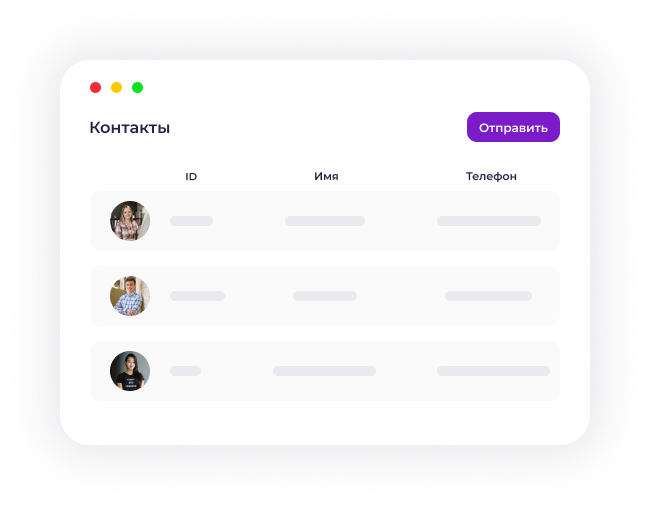Open avatar of blonde woman in plaid shirt
The height and width of the screenshot is (505, 650).
coord(130,221)
